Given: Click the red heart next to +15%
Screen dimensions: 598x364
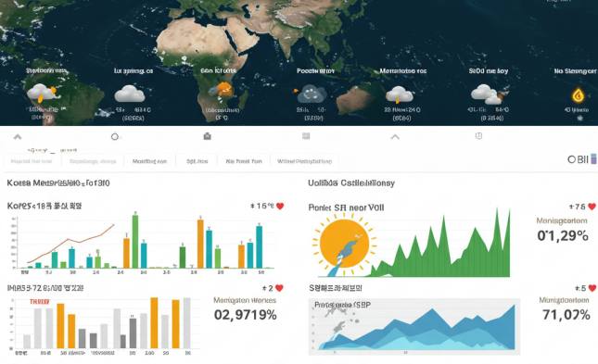Looking at the screenshot, I should pyautogui.click(x=280, y=207).
